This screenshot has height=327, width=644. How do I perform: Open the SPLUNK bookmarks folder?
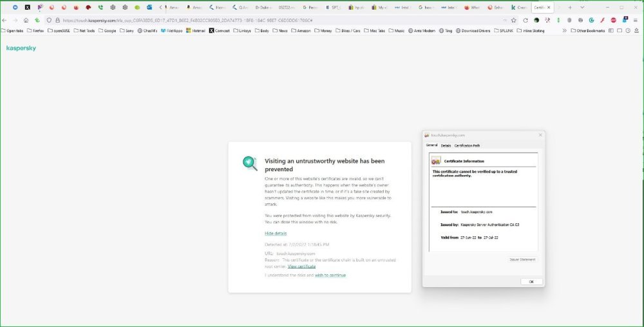[504, 30]
